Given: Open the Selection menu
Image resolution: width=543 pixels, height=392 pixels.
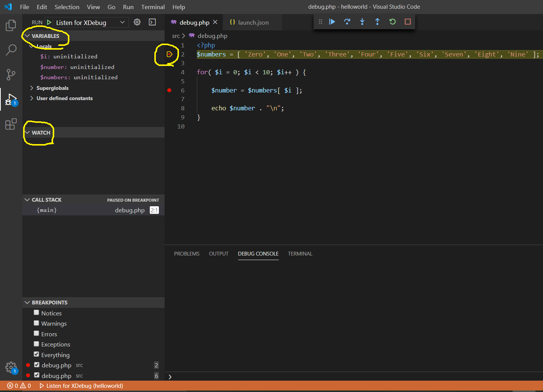Looking at the screenshot, I should 67,7.
